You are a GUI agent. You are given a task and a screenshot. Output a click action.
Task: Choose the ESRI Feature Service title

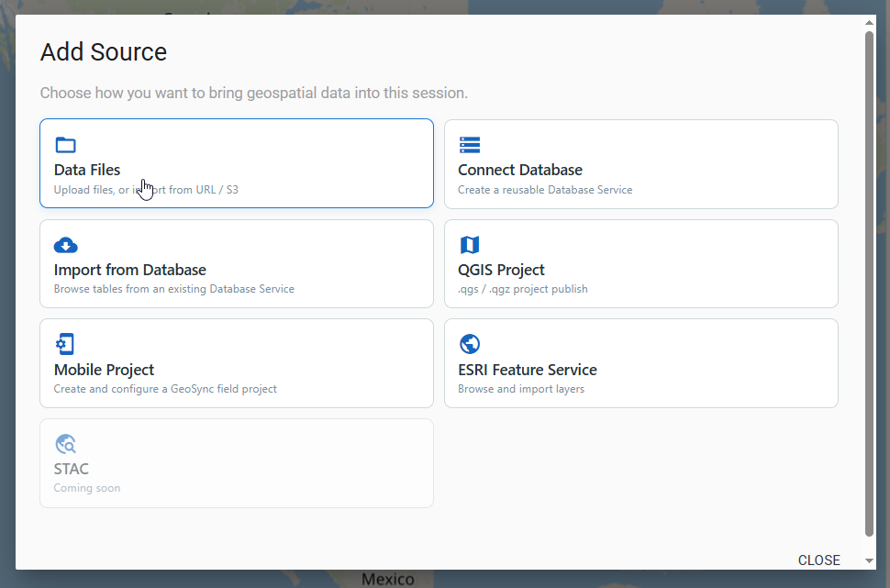tap(528, 370)
